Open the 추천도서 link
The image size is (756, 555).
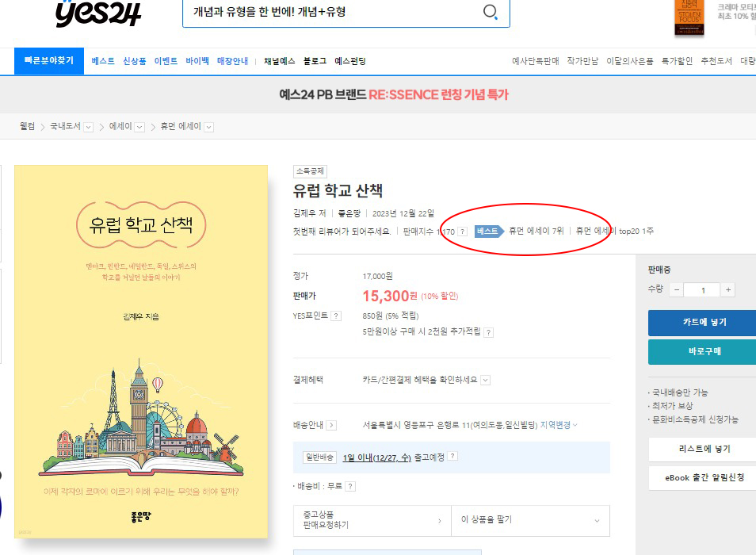[716, 61]
